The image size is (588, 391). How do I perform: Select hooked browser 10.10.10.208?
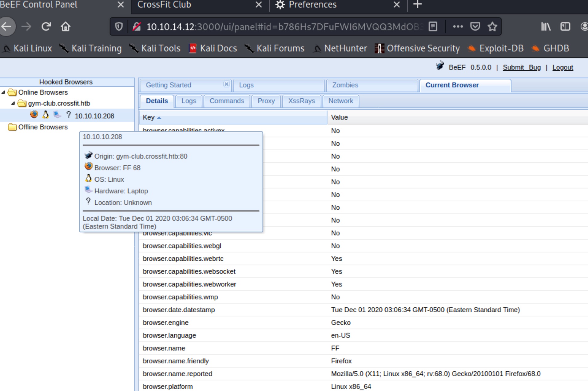(x=95, y=116)
